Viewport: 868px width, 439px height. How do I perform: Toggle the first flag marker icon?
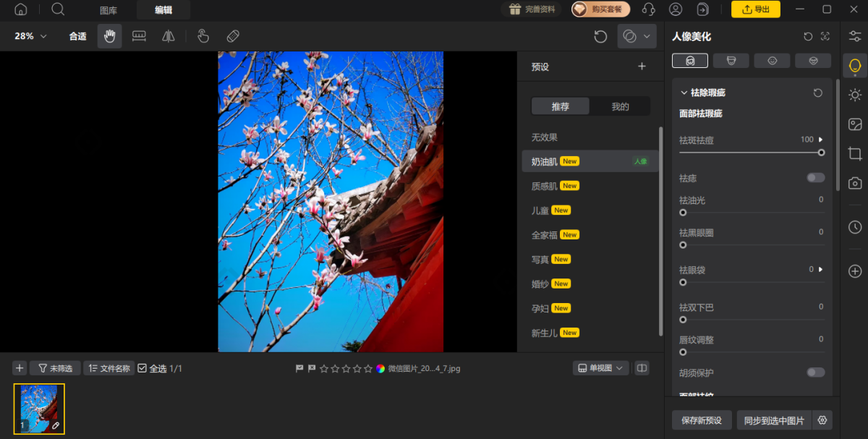pos(299,369)
